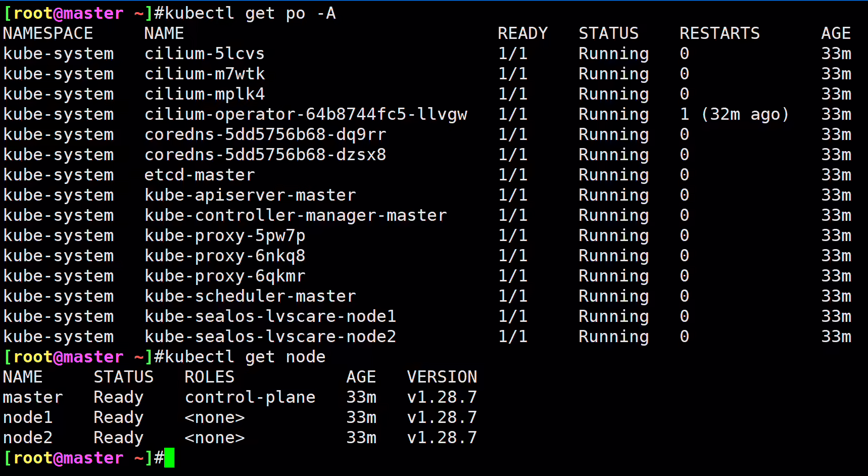Select the node name node1

[x=28, y=417]
